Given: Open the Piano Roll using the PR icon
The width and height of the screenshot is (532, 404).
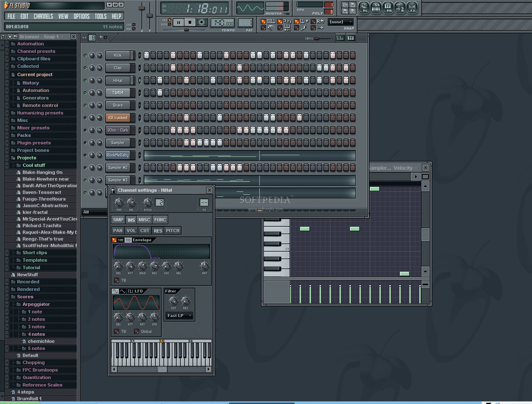Looking at the screenshot, I should 388,8.
